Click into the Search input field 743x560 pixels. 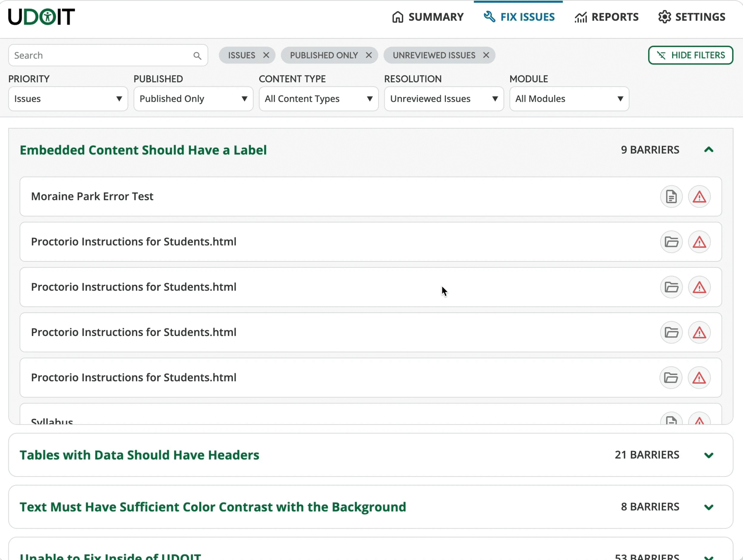tap(101, 55)
